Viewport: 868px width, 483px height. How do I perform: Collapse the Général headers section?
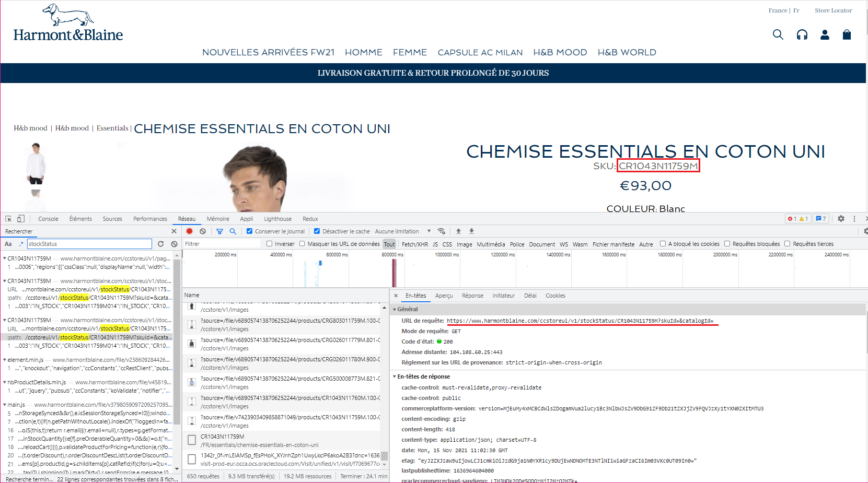click(x=395, y=309)
